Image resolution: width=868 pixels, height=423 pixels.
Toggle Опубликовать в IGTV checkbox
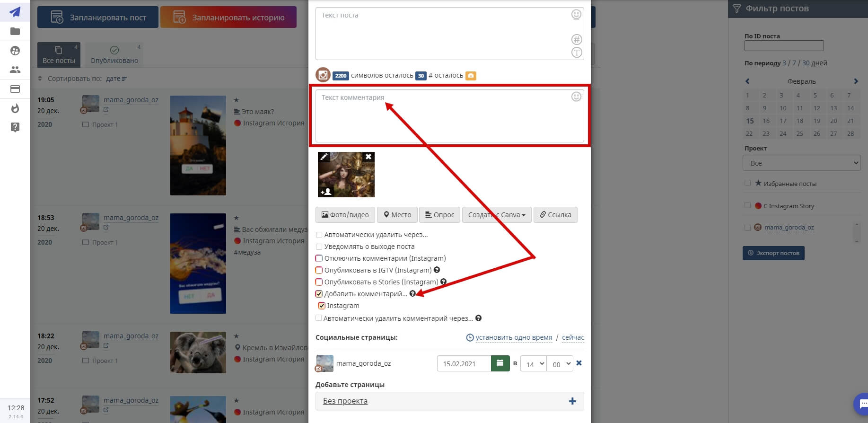(x=319, y=270)
